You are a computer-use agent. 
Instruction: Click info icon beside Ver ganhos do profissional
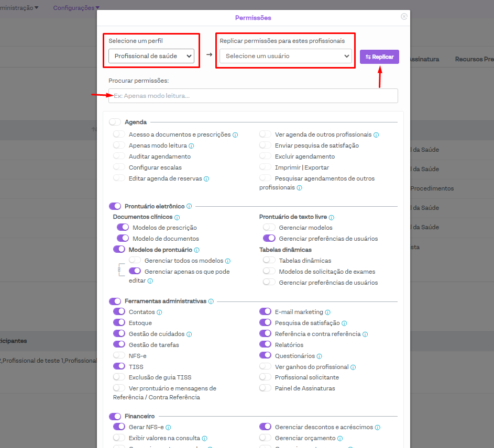[353, 367]
